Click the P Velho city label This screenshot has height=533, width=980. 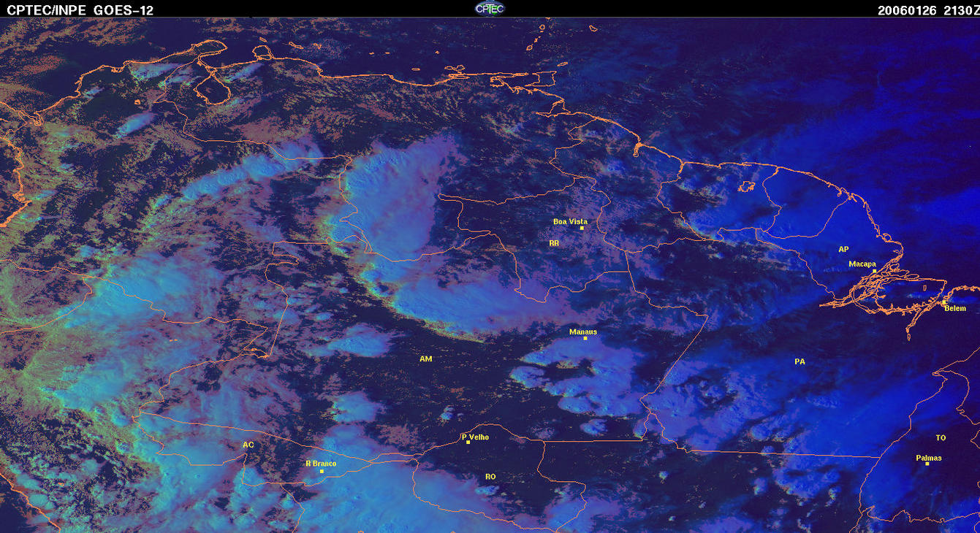(x=475, y=437)
